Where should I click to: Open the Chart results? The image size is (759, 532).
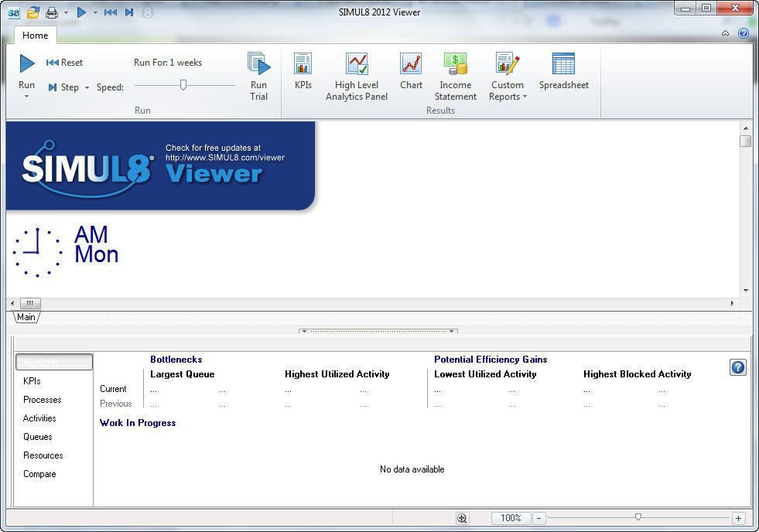point(411,71)
